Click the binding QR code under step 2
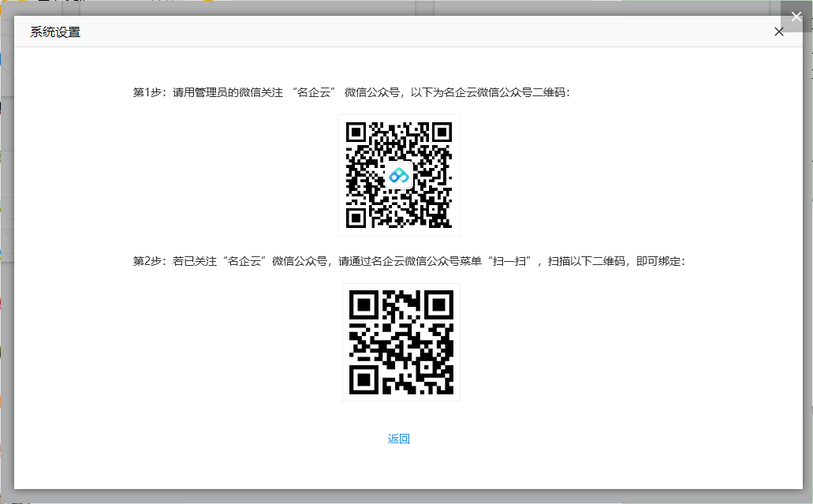The width and height of the screenshot is (813, 504). pyautogui.click(x=401, y=342)
